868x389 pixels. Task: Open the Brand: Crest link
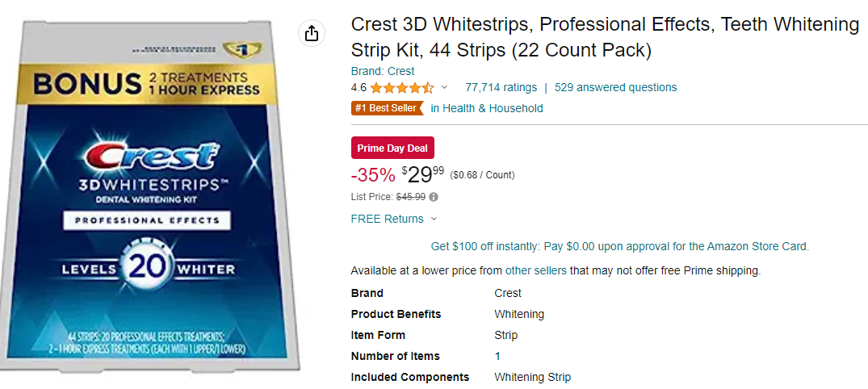[x=383, y=71]
